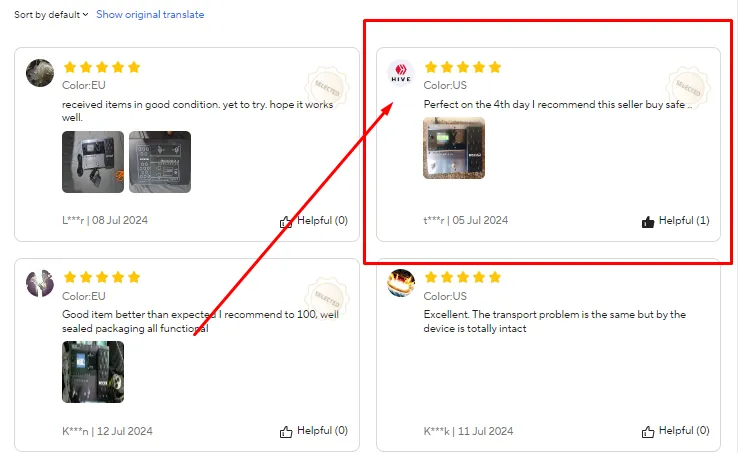Click Helpful (1) text on 05 Jul review
The image size is (738, 467).
[684, 220]
